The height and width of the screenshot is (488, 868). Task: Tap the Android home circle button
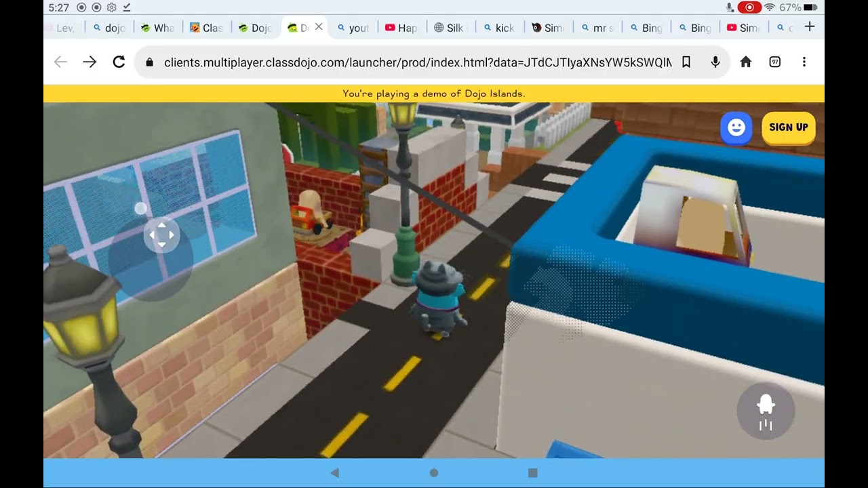pos(434,473)
